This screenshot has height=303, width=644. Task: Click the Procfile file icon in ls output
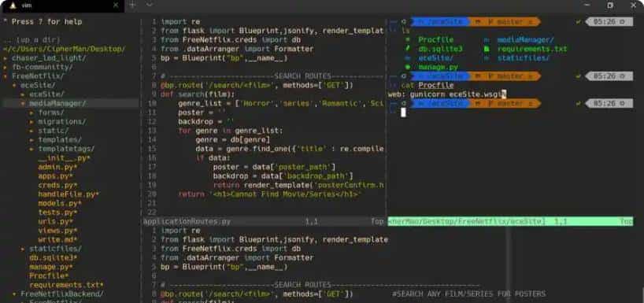click(408, 40)
